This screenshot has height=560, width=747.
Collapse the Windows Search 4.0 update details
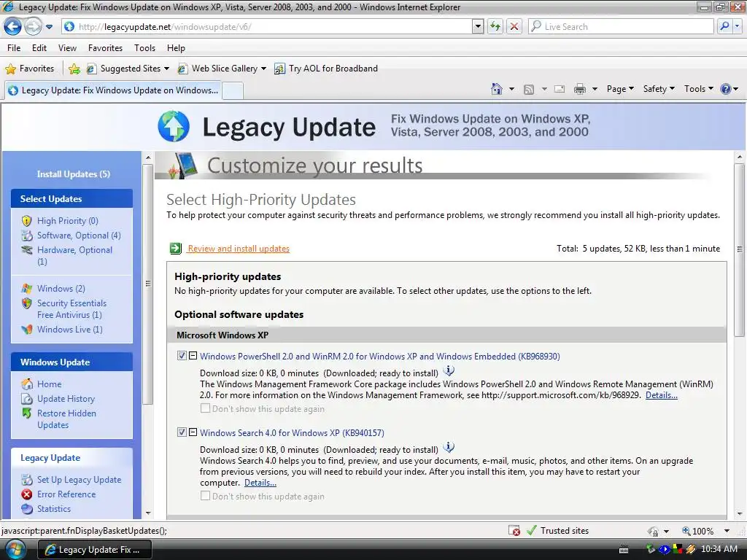pos(193,432)
